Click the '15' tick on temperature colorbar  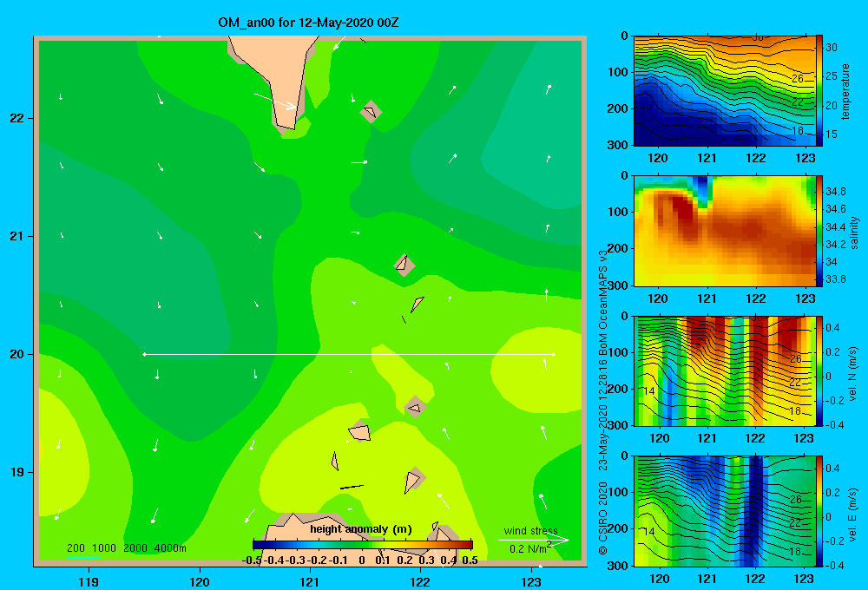pyautogui.click(x=832, y=134)
